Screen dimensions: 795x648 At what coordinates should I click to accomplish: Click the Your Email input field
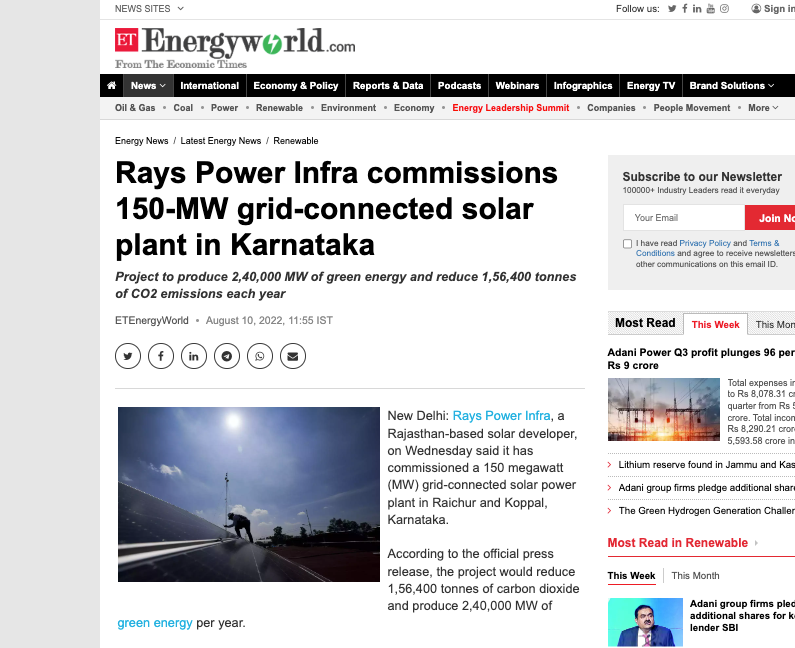[683, 218]
